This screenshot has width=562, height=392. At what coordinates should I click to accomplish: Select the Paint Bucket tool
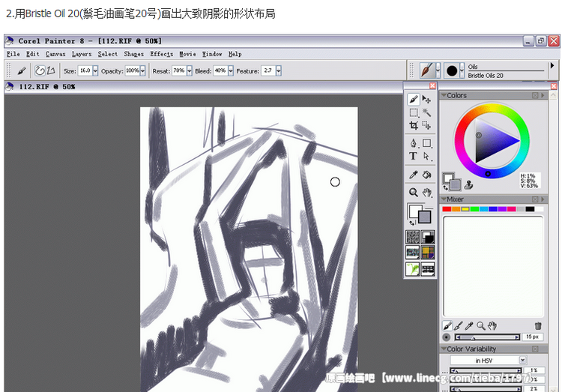point(426,175)
